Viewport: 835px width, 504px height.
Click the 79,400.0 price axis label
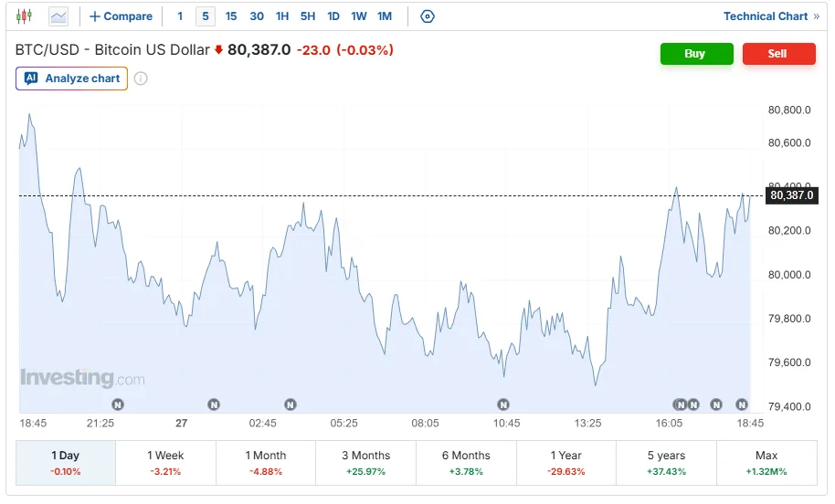(x=789, y=406)
